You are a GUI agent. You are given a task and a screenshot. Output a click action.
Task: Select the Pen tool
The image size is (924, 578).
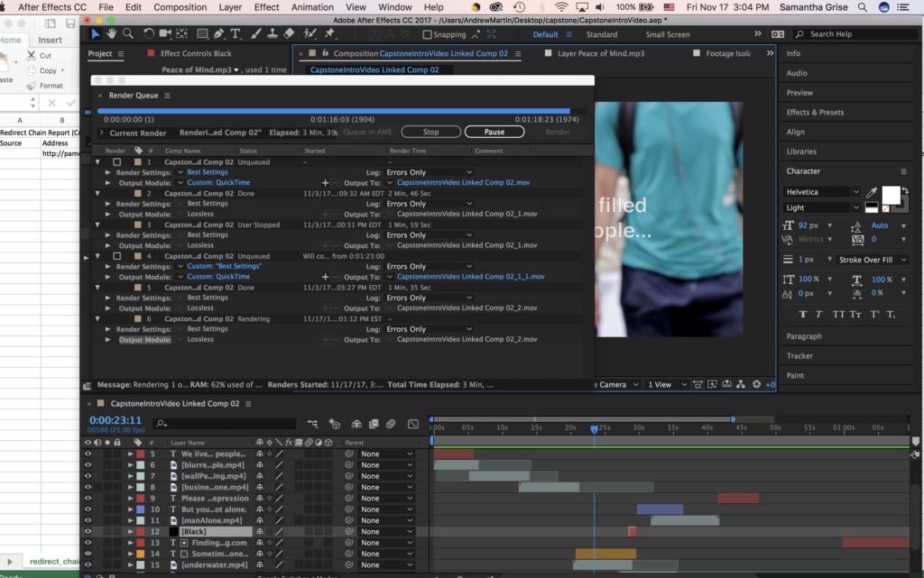[x=219, y=34]
